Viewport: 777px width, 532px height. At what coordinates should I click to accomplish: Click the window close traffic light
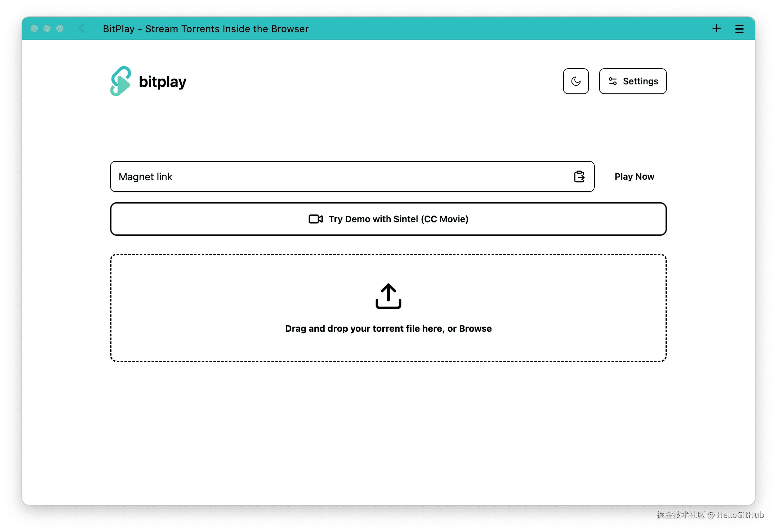pyautogui.click(x=34, y=28)
